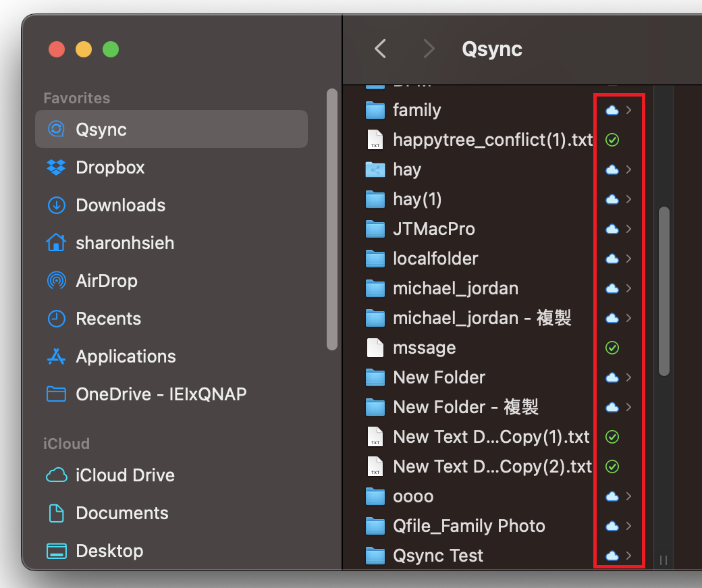Click green synced checkmark next to mssage file
The height and width of the screenshot is (588, 702).
(x=612, y=348)
